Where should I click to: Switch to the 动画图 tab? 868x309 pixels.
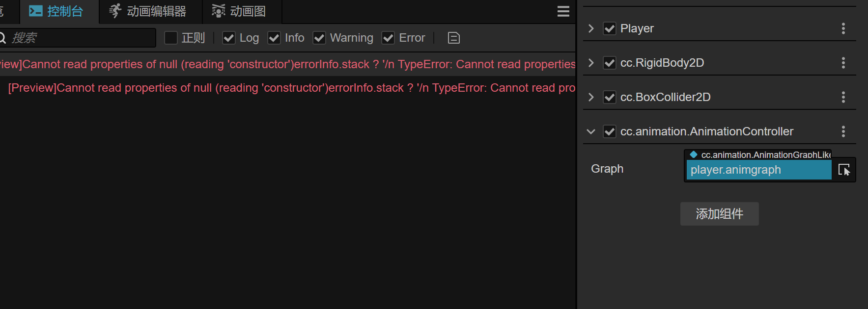[x=239, y=11]
